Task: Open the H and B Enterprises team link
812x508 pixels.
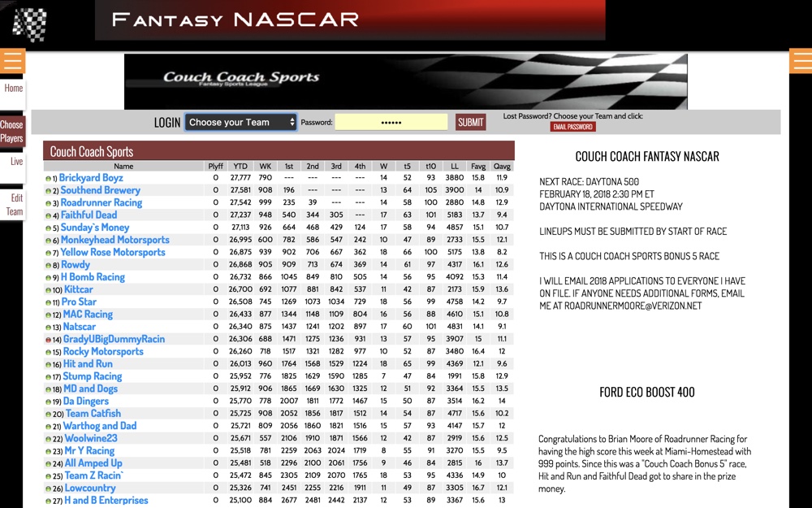Action: pyautogui.click(x=106, y=501)
